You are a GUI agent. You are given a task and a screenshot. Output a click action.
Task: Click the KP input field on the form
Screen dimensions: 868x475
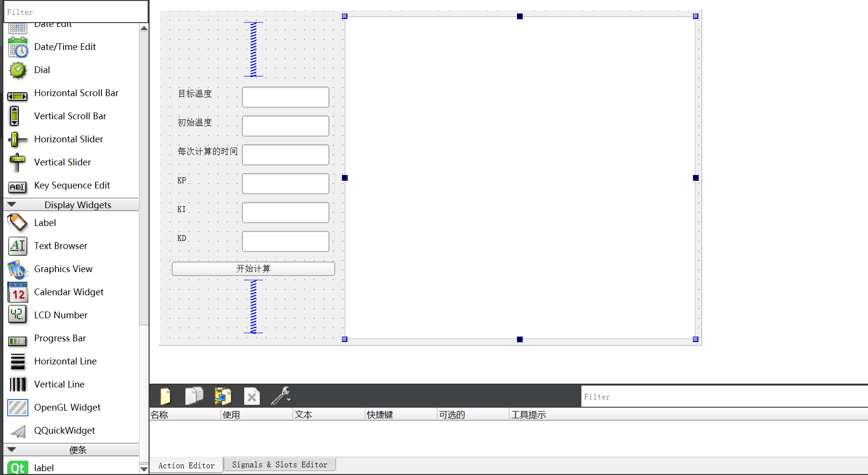[285, 183]
